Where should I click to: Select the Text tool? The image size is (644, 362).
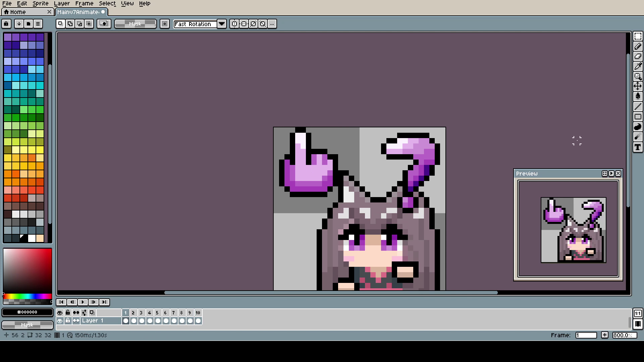coord(638,147)
